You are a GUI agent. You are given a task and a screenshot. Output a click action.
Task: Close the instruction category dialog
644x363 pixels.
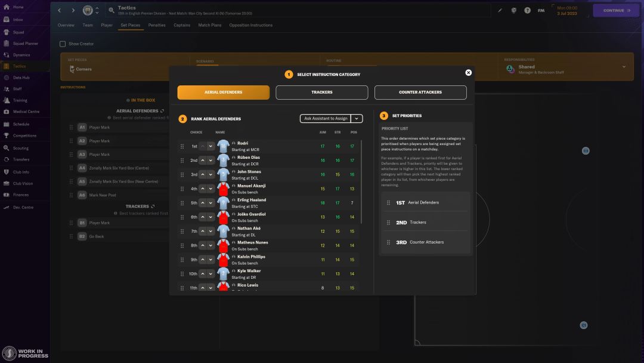pos(468,73)
